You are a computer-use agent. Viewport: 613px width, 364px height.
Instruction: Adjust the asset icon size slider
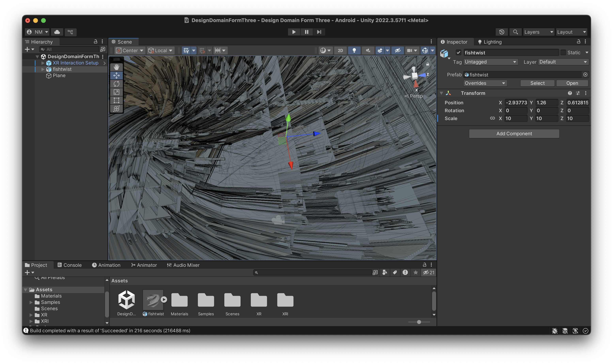(419, 322)
